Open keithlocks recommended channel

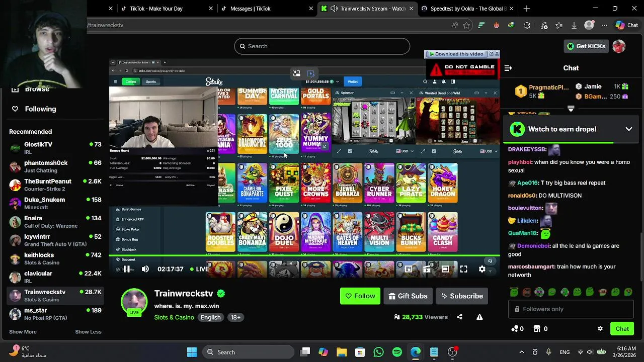pos(55,259)
